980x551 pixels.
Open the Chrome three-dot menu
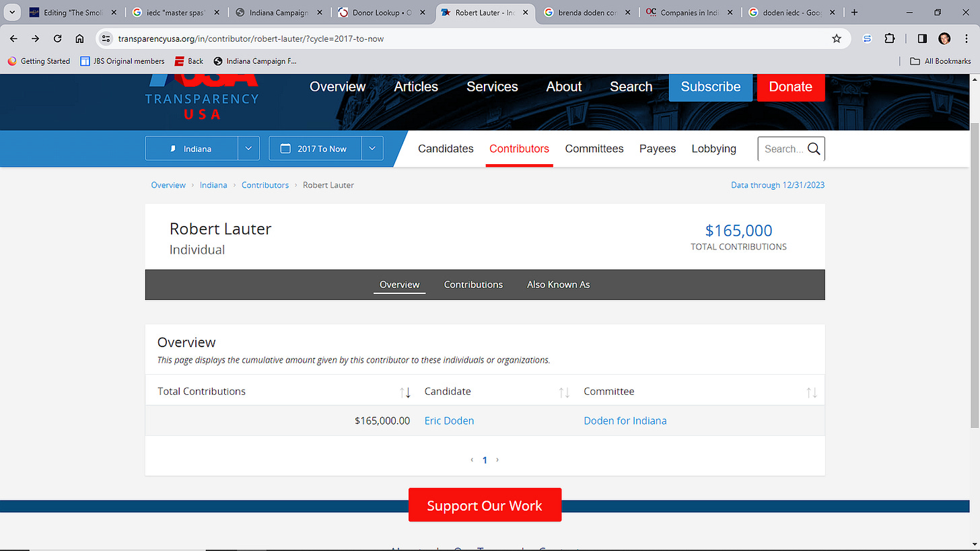[967, 38]
